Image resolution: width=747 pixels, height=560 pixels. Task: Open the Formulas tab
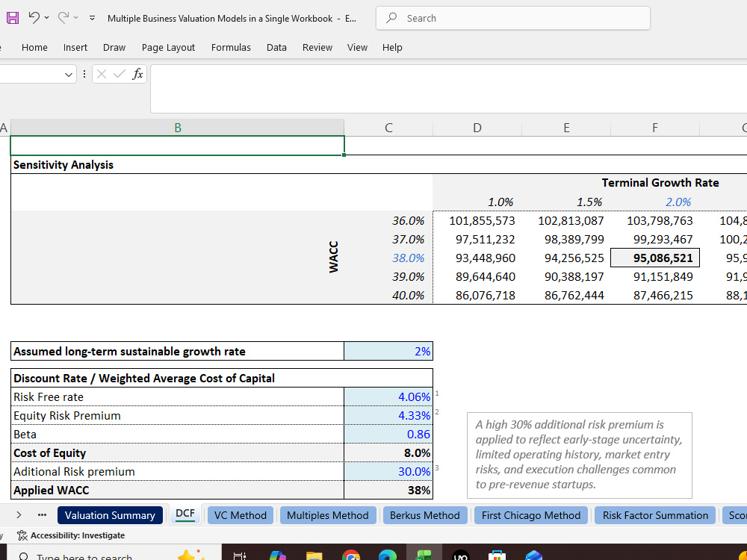pos(231,47)
